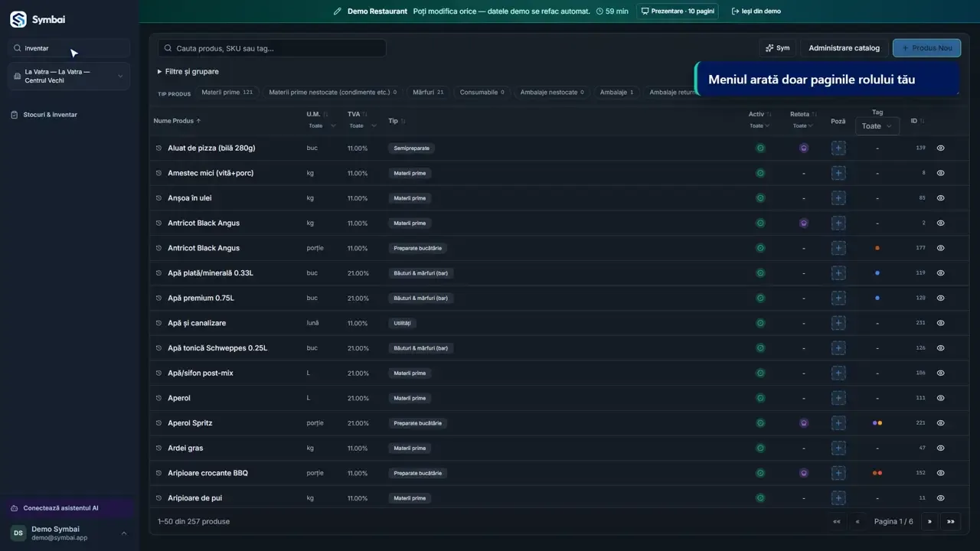The width and height of the screenshot is (980, 551).
Task: Click the Symbai logo in the sidebar
Action: (18, 19)
